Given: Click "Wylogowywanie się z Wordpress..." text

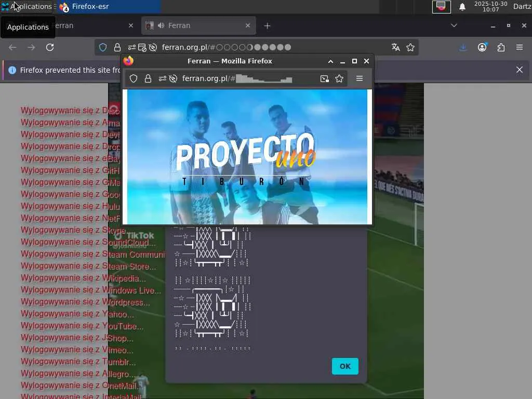Looking at the screenshot, I should [85, 302].
